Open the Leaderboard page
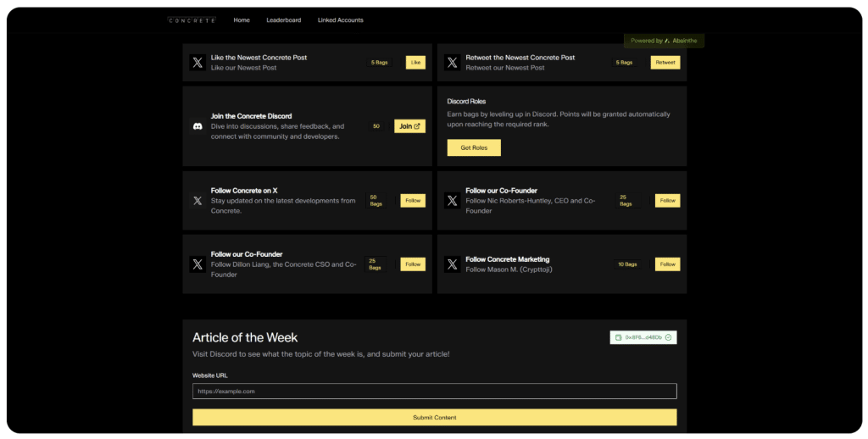Viewport: 868px width, 439px height. [x=283, y=20]
